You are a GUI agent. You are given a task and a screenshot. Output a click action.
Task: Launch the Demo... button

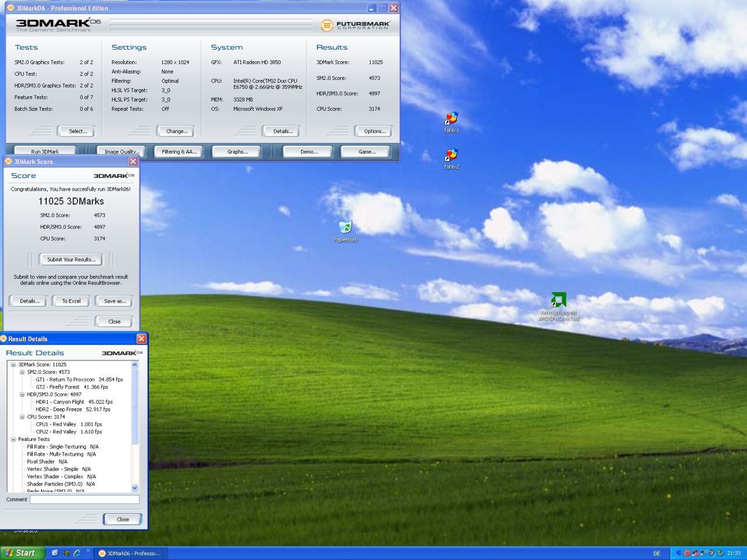(308, 152)
